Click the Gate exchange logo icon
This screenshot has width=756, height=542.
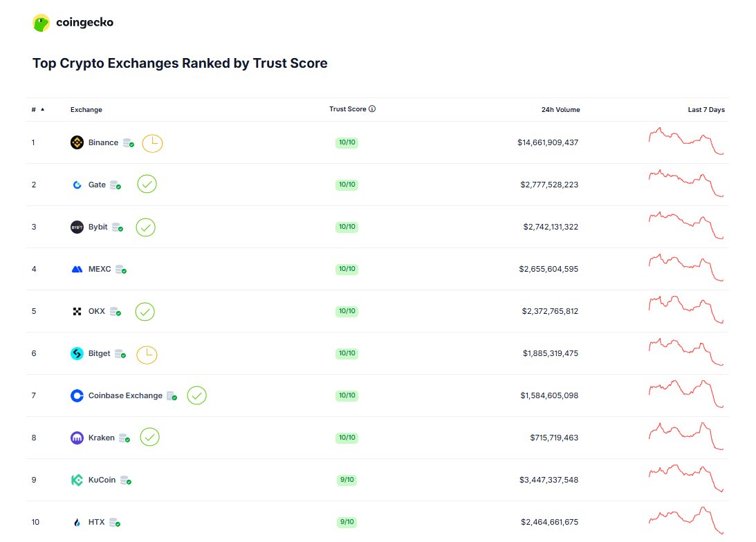point(77,185)
